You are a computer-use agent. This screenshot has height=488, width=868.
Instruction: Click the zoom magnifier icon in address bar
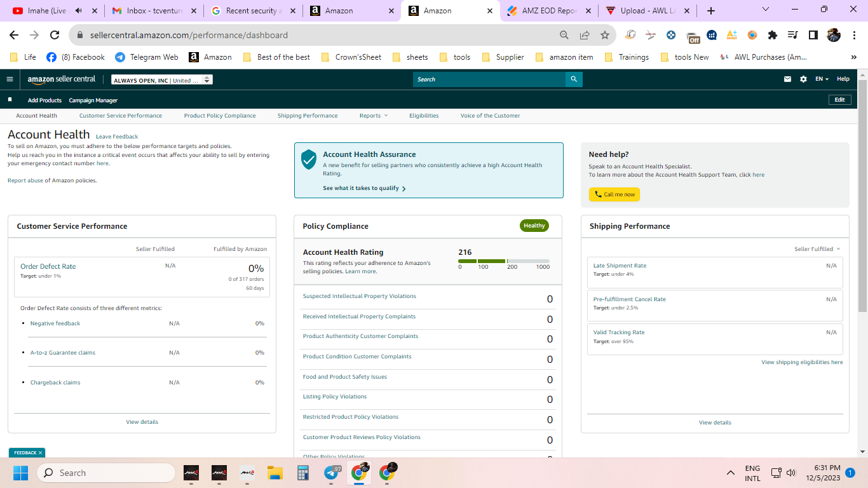[564, 35]
